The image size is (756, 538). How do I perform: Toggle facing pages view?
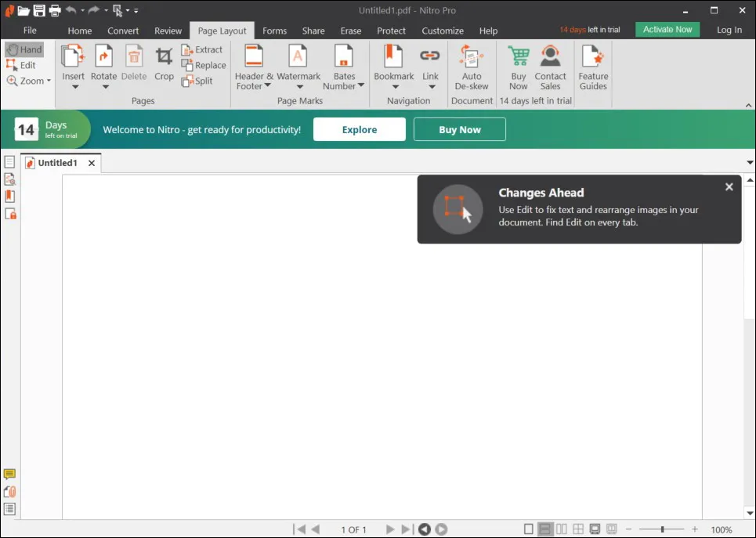pyautogui.click(x=562, y=529)
